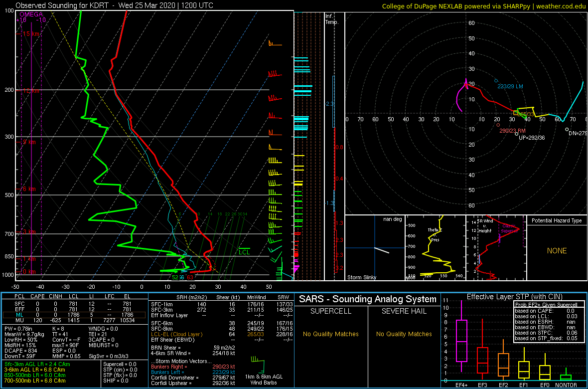Click the Bunkers Right storm motion entry

tap(193, 367)
